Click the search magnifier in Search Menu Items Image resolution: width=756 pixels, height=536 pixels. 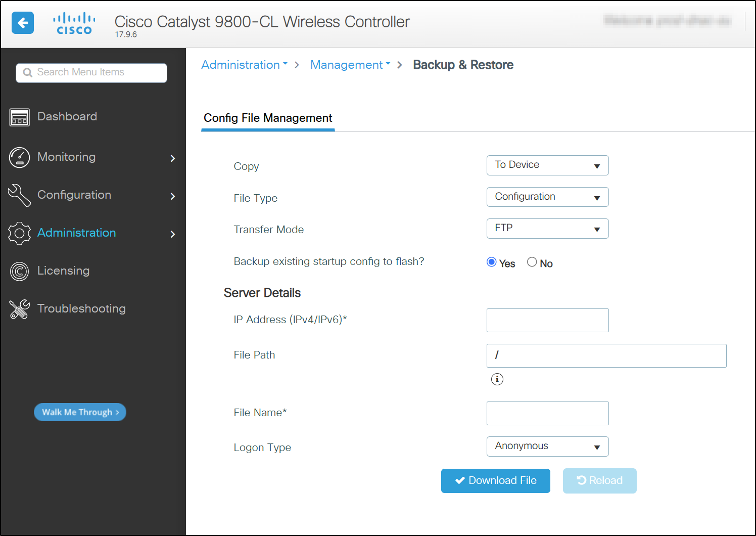27,72
